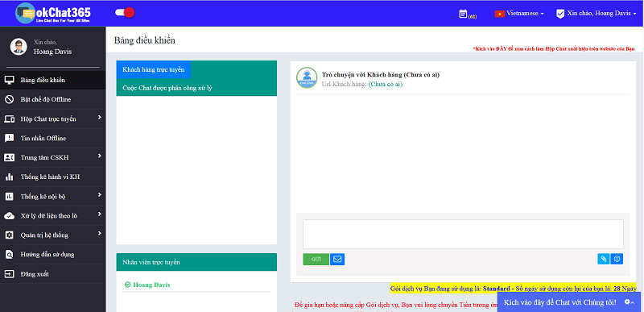Click the shield icon beside account greeting
This screenshot has height=312, width=644.
point(560,14)
